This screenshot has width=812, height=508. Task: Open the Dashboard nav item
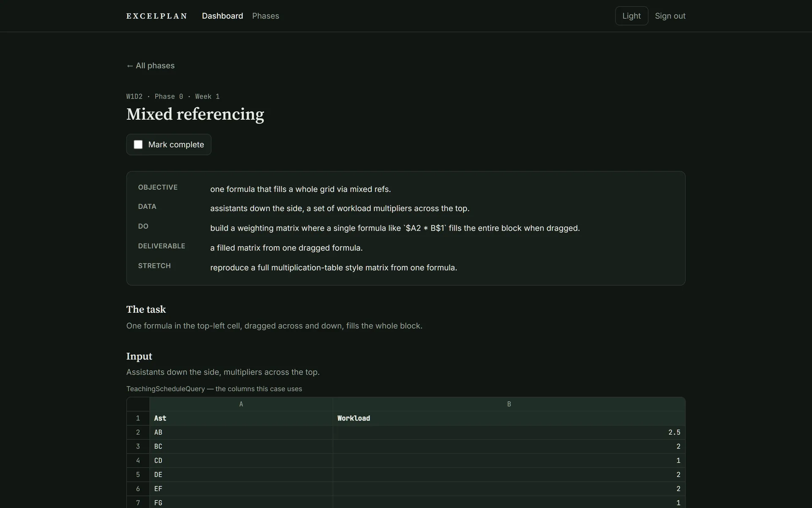(x=222, y=16)
